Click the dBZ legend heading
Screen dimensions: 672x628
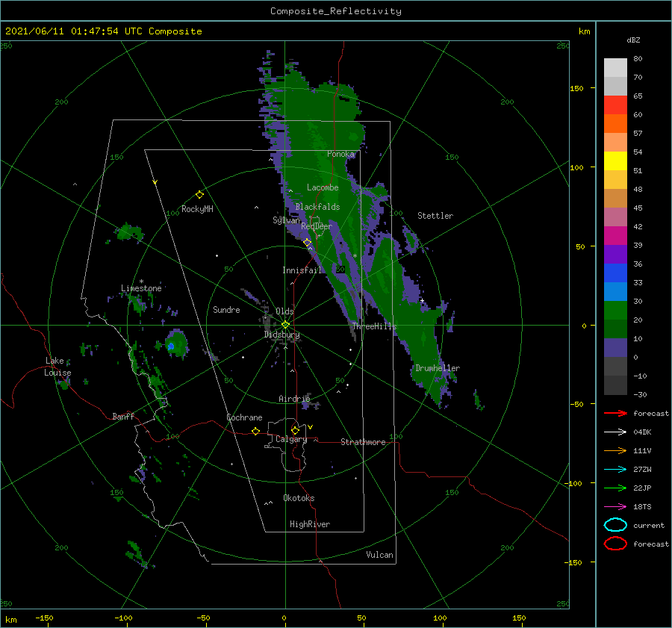[x=633, y=40]
